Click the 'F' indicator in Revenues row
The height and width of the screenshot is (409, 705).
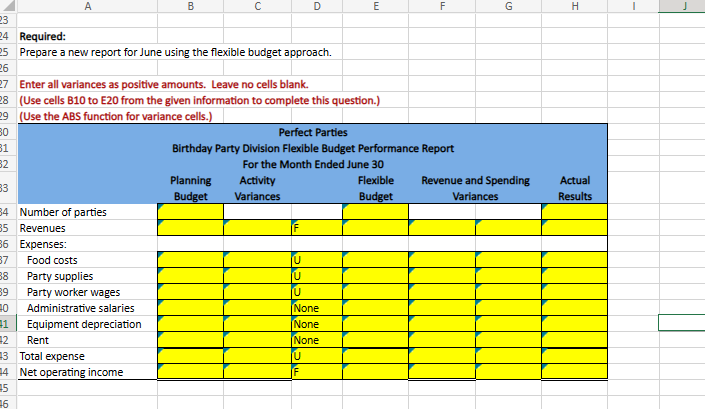pyautogui.click(x=296, y=228)
